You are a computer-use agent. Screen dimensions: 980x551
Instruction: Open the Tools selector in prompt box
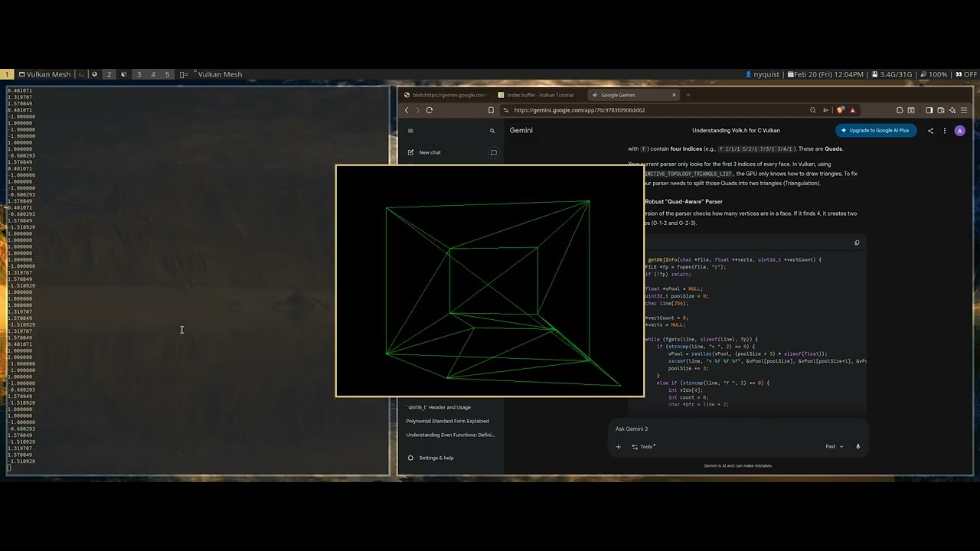click(644, 446)
